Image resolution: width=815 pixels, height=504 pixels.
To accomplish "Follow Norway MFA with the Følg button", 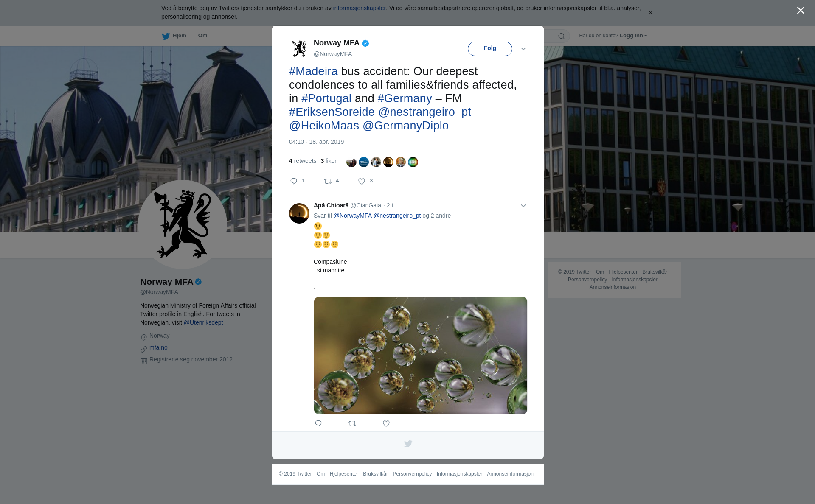I will point(490,48).
